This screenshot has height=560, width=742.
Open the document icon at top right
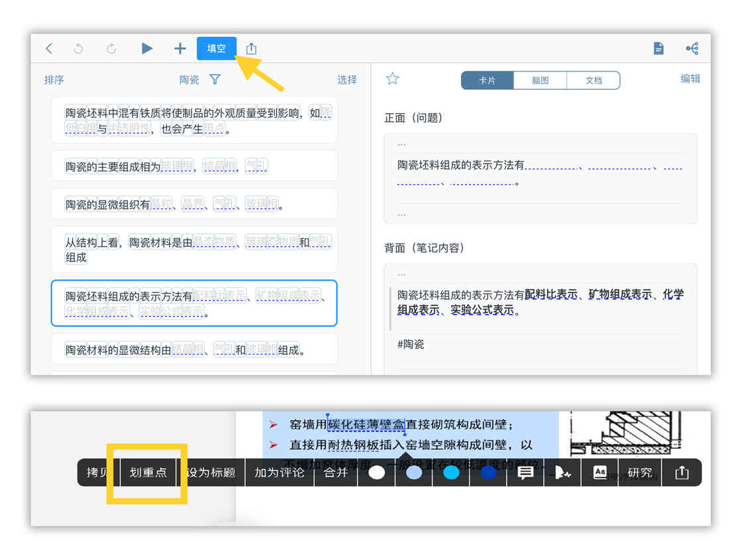[659, 48]
